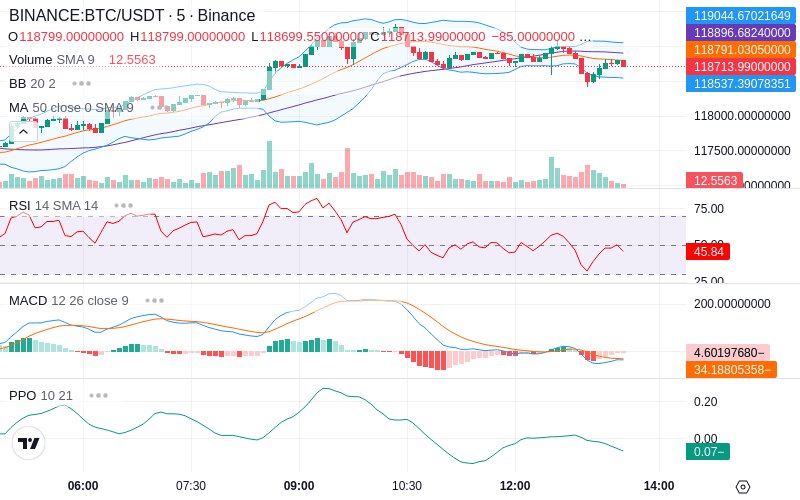Select the MACD 12 26 close 9 label
Screen dimensions: 800x500
click(69, 301)
